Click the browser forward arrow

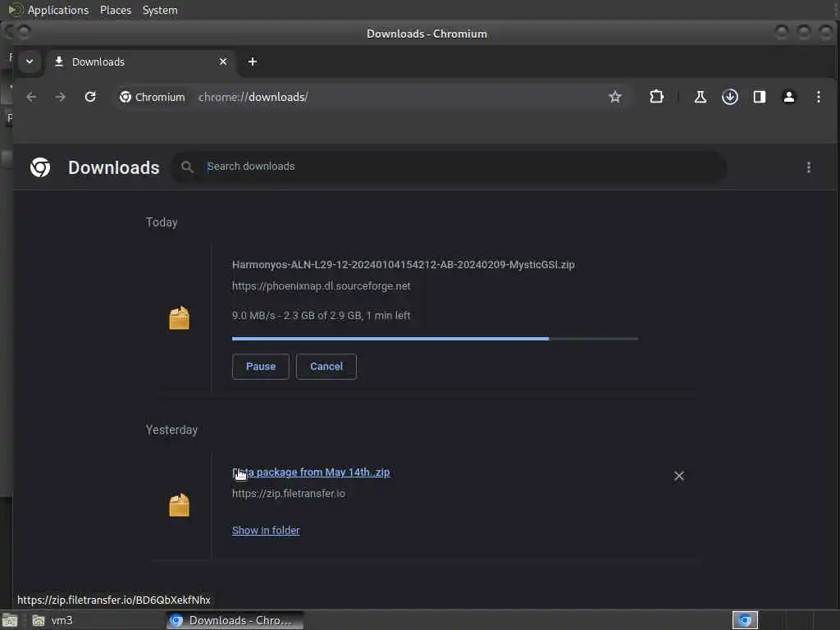coord(61,97)
